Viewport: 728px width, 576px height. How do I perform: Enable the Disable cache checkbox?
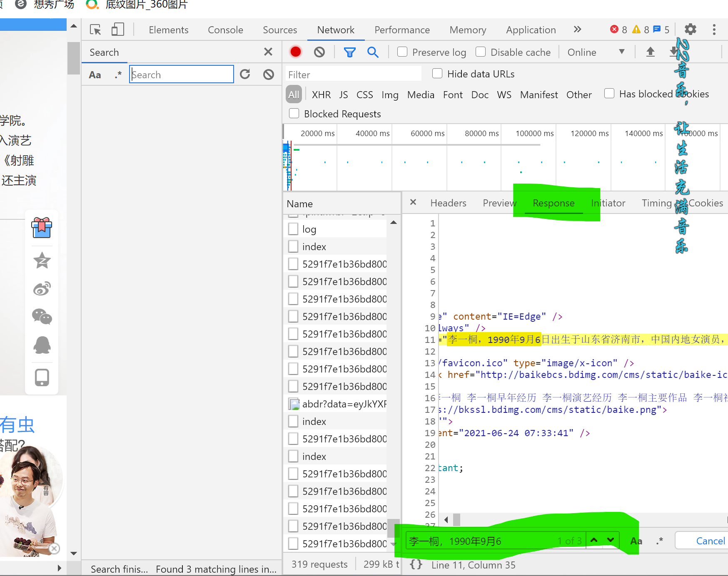tap(481, 52)
